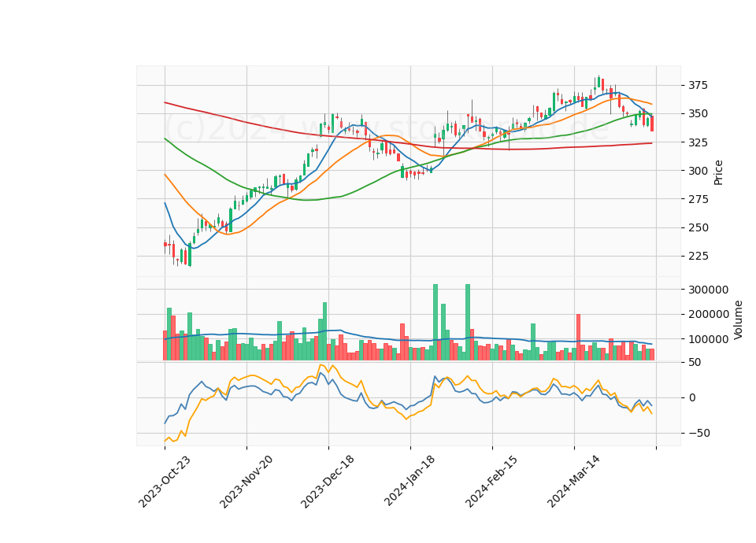Viewport: 756px width, 543px height.
Task: Click the 325 price axis value
Action: click(699, 142)
